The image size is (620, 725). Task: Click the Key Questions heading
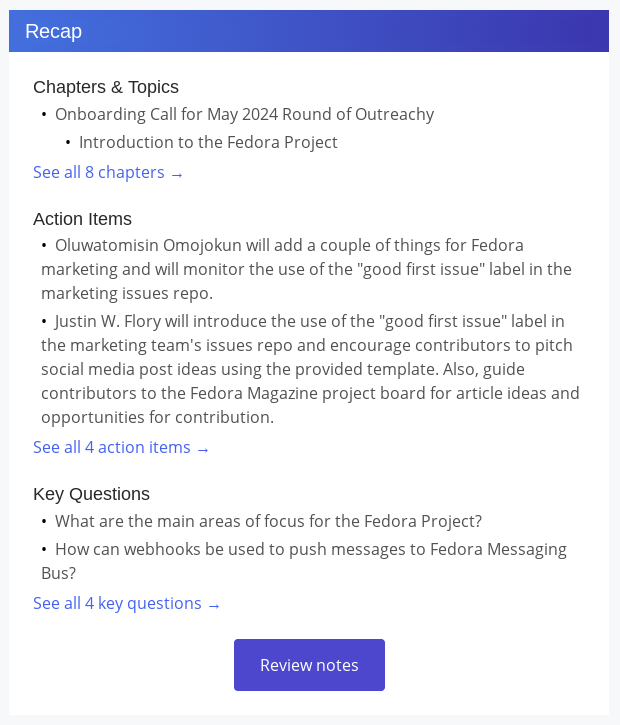(x=92, y=494)
